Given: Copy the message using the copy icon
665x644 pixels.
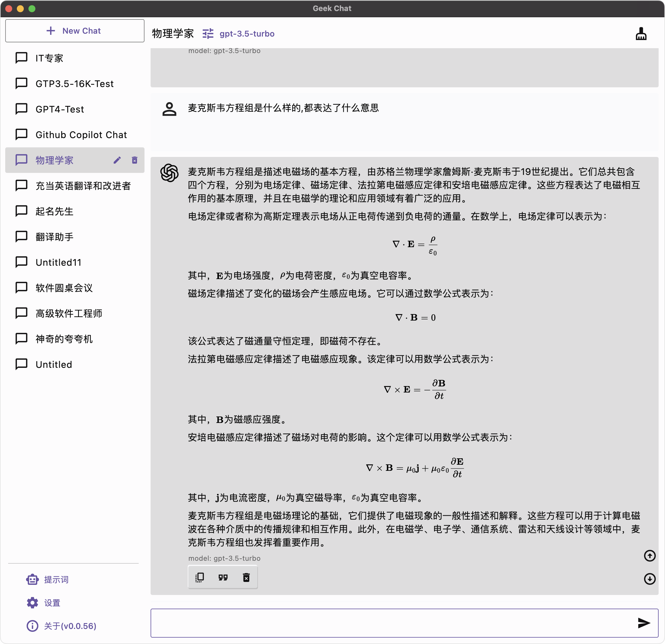Looking at the screenshot, I should tap(200, 577).
